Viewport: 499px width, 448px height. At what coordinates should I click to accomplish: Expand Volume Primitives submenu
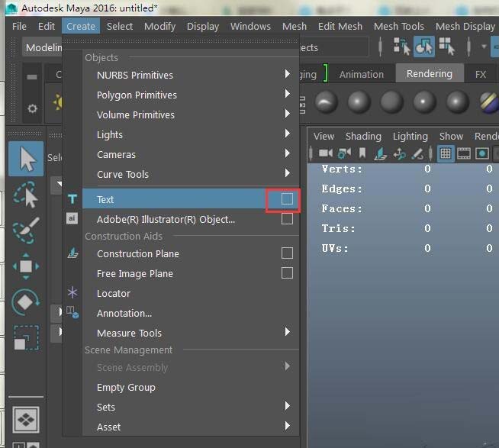(288, 114)
